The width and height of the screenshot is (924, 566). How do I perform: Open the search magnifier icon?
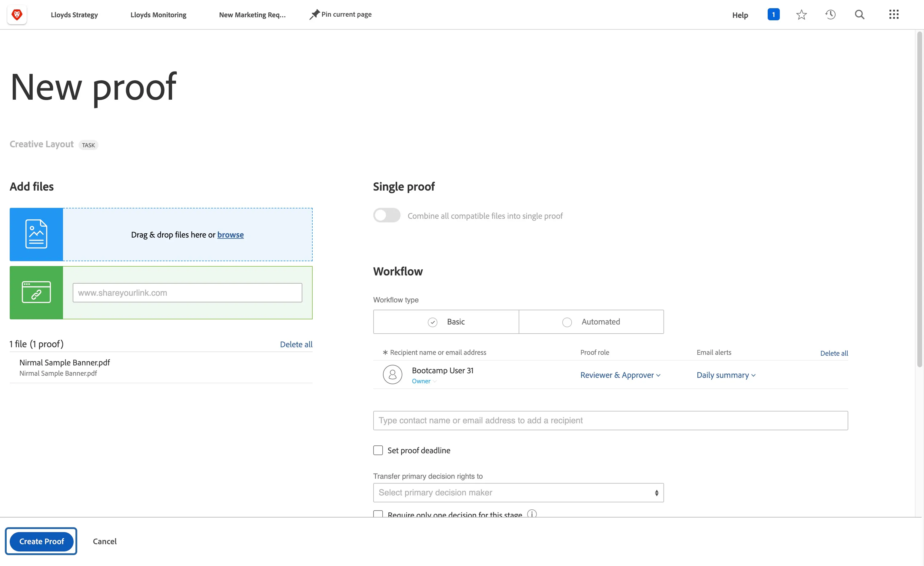[859, 15]
